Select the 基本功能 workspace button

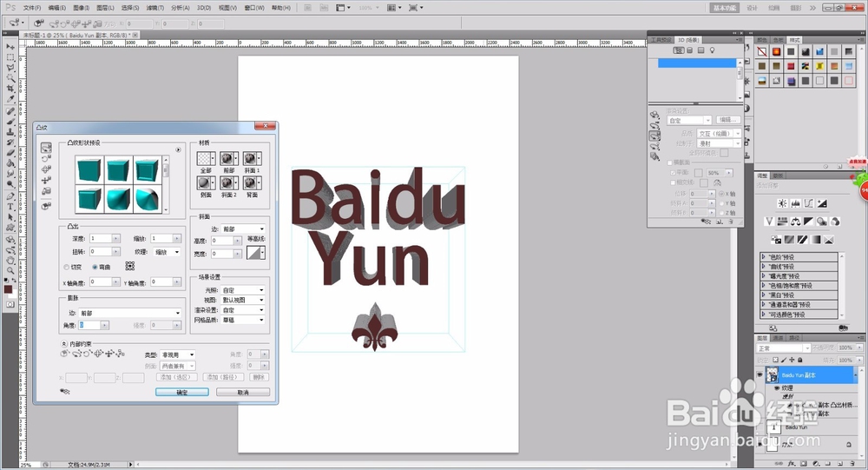[725, 8]
